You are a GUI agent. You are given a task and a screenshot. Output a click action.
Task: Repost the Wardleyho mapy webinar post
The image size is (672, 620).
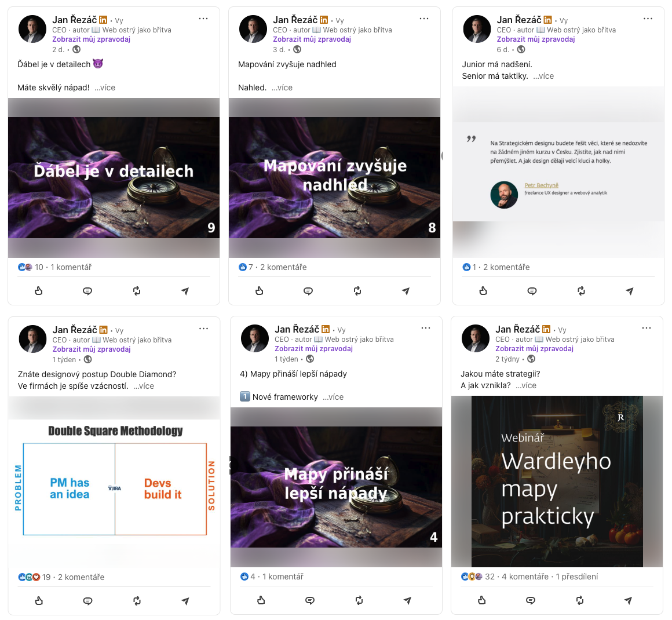click(x=579, y=600)
